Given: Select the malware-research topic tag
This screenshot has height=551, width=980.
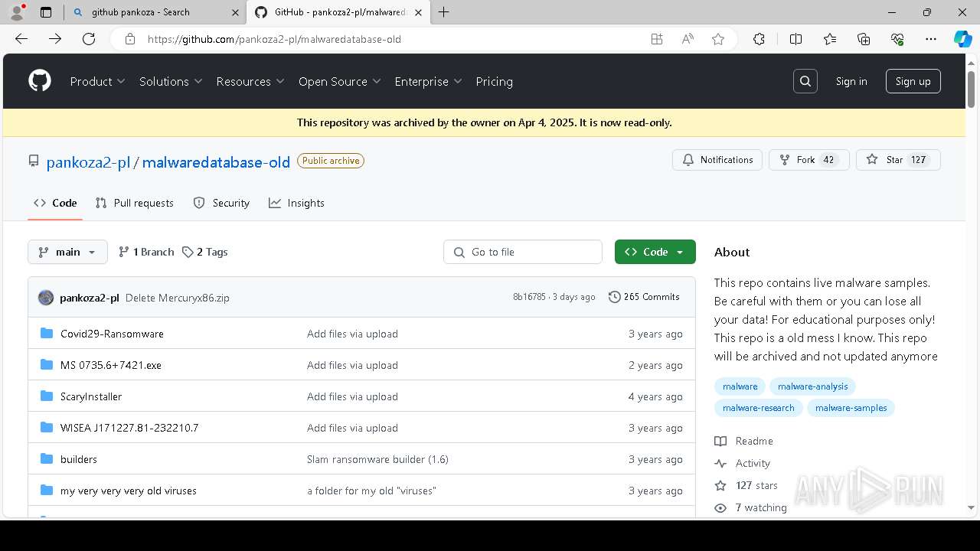Looking at the screenshot, I should pyautogui.click(x=759, y=408).
